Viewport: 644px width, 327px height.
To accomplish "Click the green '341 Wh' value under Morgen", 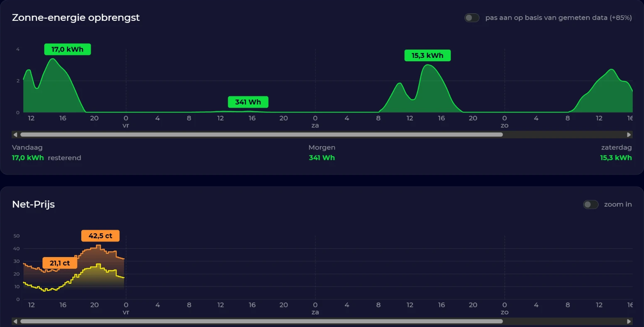I will tap(322, 157).
